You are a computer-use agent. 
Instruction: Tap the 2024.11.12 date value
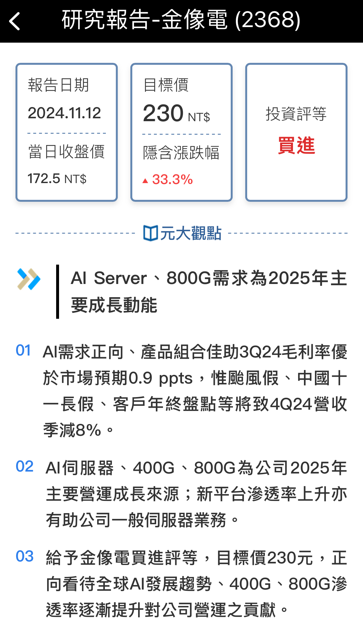65,113
